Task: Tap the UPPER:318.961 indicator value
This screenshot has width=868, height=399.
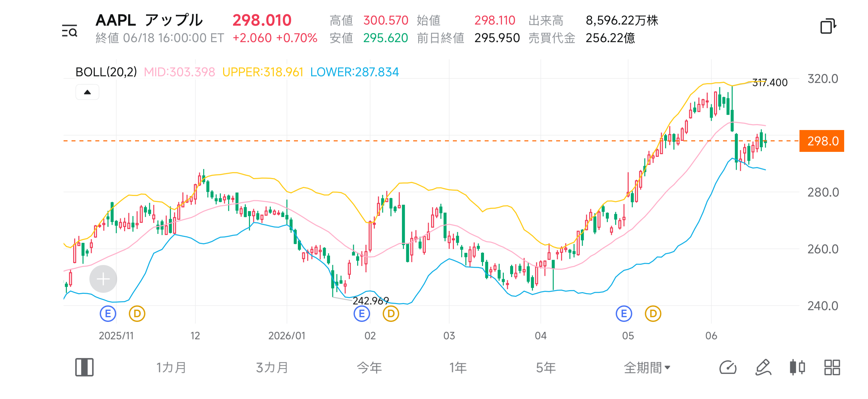Action: (x=263, y=72)
